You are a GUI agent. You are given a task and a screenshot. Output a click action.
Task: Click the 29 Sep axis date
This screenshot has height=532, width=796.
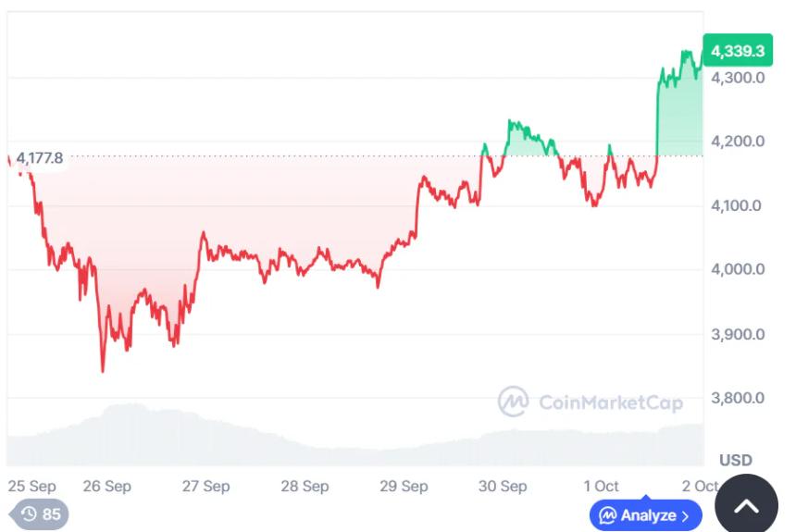(404, 486)
